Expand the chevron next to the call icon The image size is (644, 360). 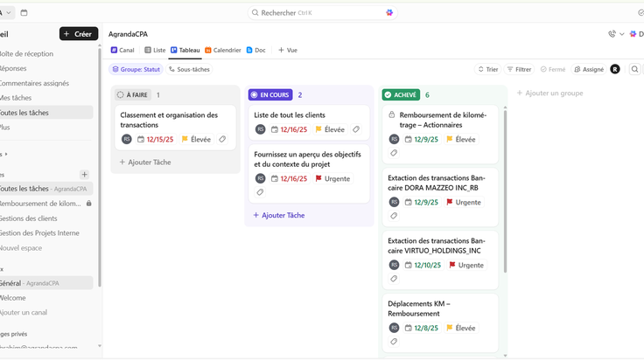[622, 34]
